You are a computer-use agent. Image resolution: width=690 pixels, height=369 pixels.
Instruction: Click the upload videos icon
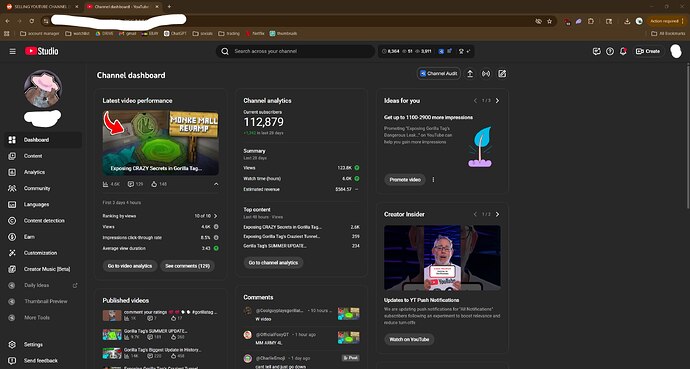(470, 74)
